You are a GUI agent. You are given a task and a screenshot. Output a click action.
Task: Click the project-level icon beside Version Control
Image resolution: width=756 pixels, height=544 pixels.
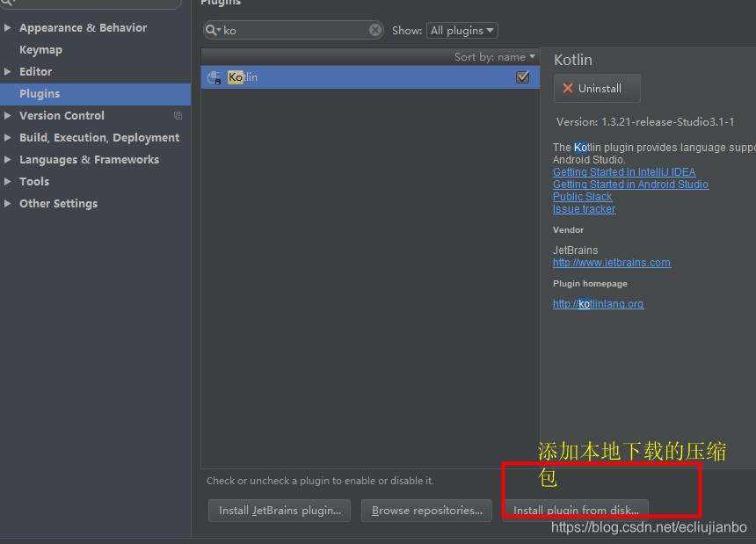pyautogui.click(x=178, y=116)
